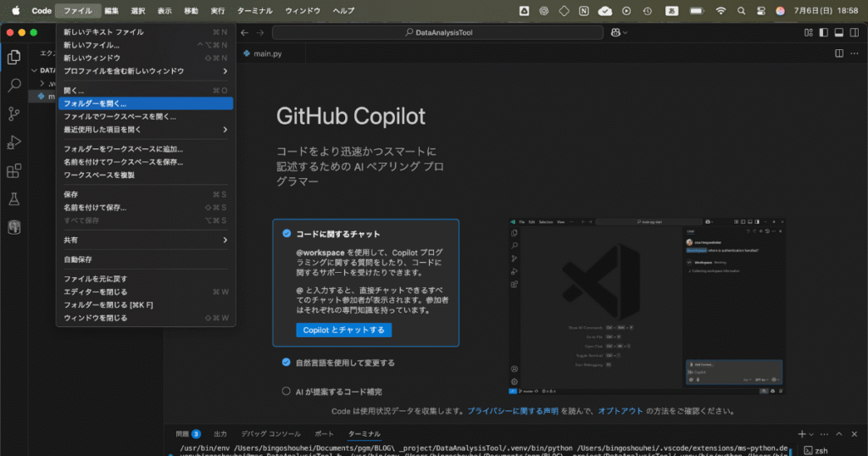Open the オプトアウト link
The image size is (868, 456).
620,411
